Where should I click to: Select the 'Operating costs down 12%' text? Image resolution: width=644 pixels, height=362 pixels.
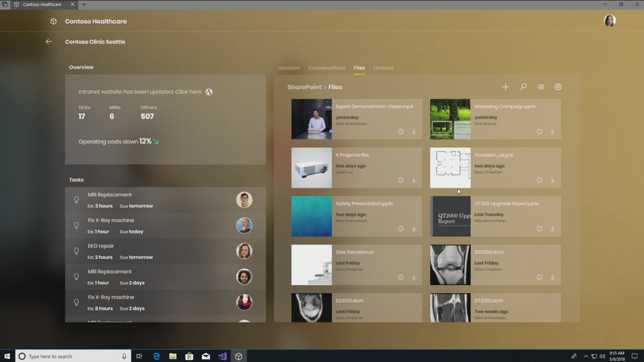[115, 141]
